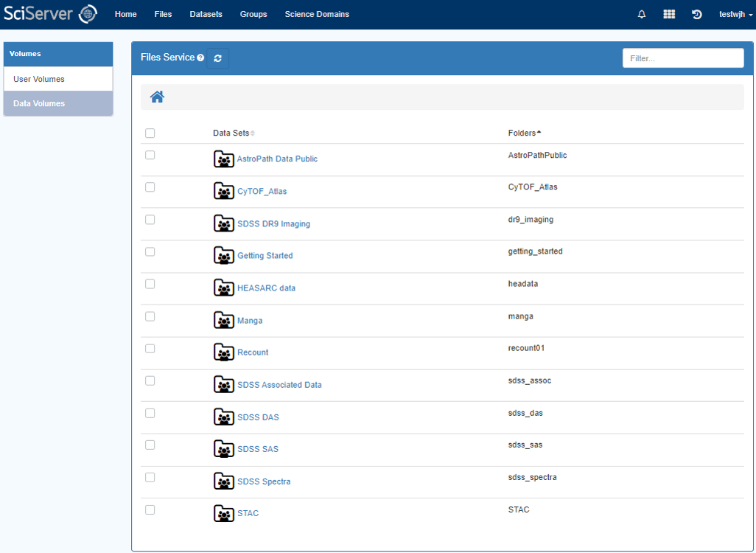Screen dimensions: 756x553
Task: Open the Manga data set link
Action: 250,321
